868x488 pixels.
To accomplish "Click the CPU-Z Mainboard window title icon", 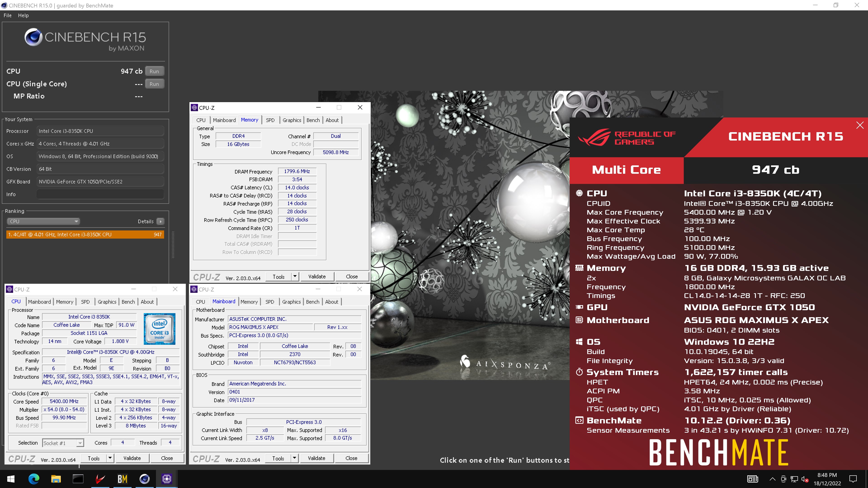I will (194, 289).
